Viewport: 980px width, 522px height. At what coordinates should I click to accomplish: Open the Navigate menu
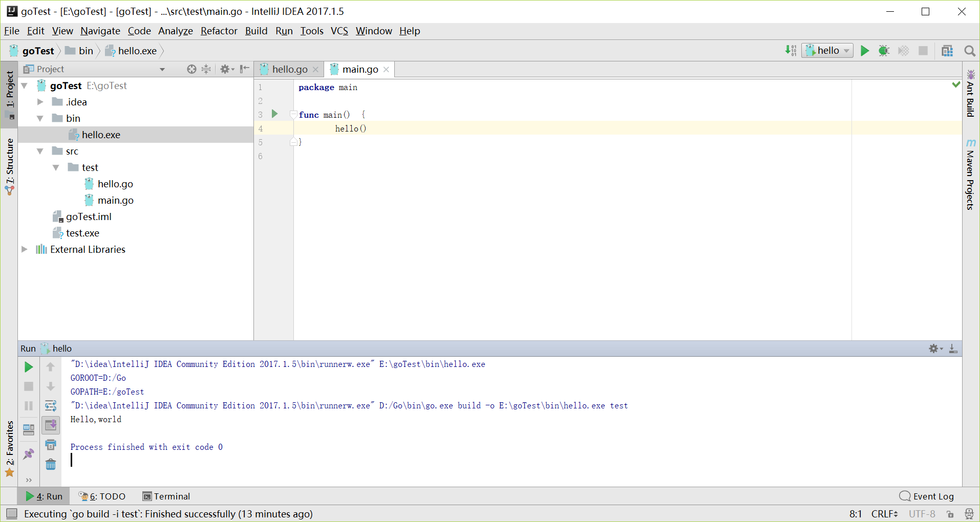100,31
